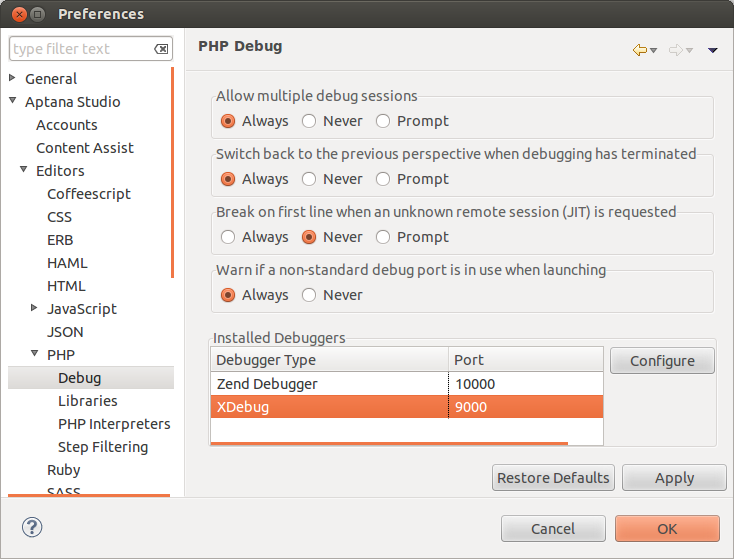Viewport: 734px width, 559px height.
Task: Click the type filter text field
Action: click(x=80, y=49)
